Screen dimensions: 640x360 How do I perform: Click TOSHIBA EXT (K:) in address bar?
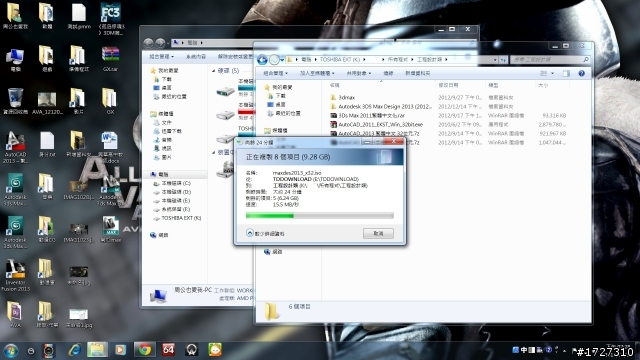coord(340,60)
